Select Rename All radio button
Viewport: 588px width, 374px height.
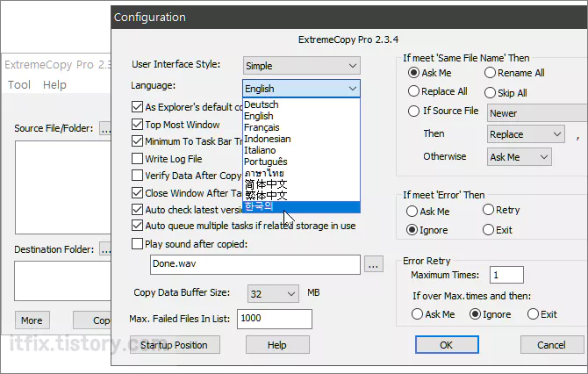coord(490,73)
